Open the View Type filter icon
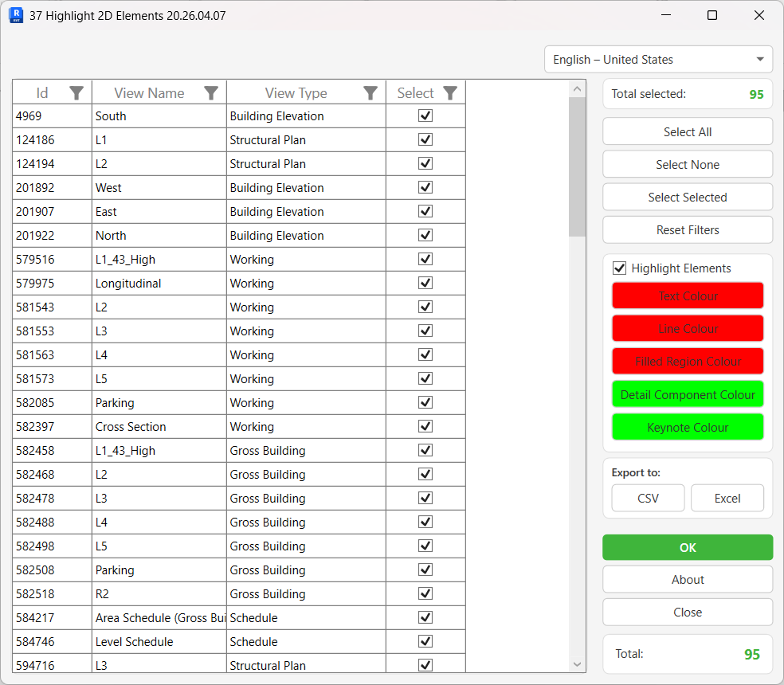This screenshot has width=784, height=685. 370,92
